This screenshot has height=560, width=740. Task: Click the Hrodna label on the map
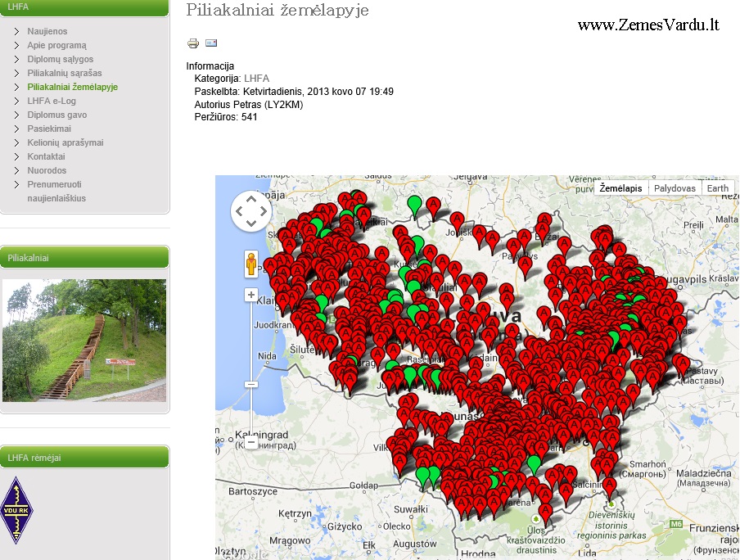[x=478, y=554]
